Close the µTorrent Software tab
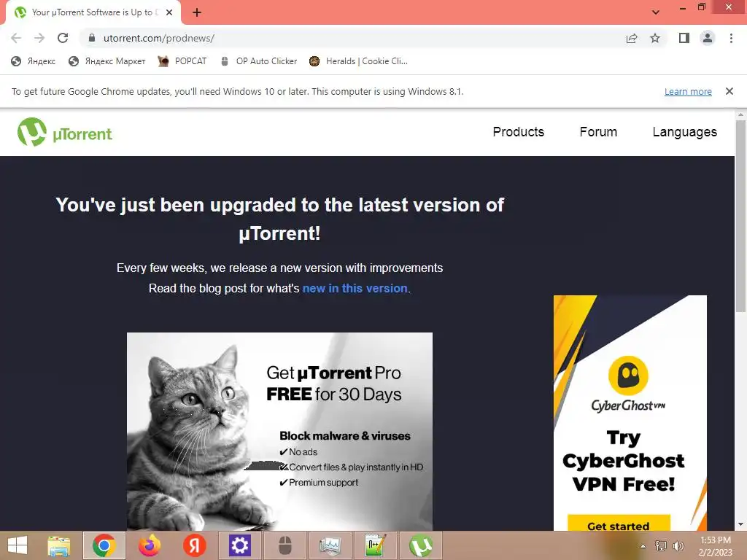The image size is (747, 560). pyautogui.click(x=169, y=12)
